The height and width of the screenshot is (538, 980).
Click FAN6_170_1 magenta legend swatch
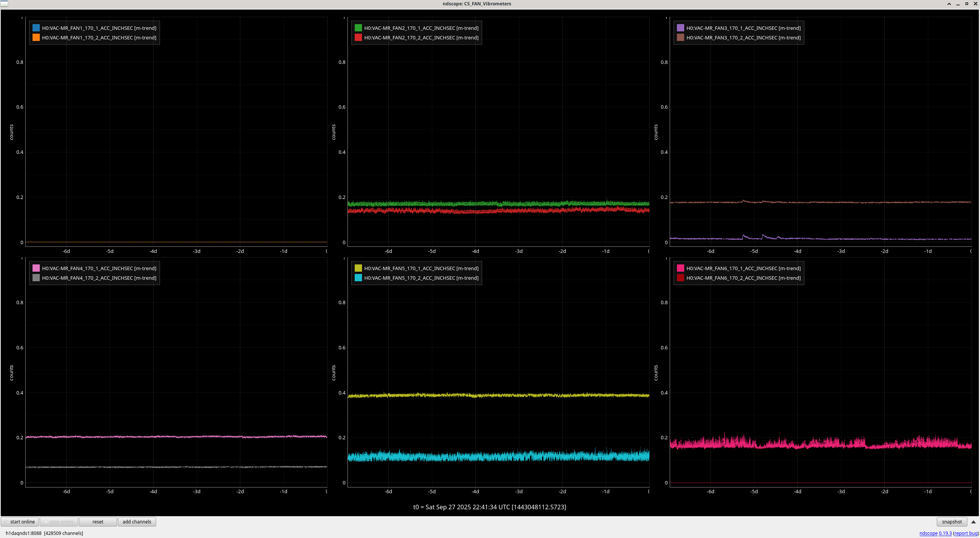[680, 268]
